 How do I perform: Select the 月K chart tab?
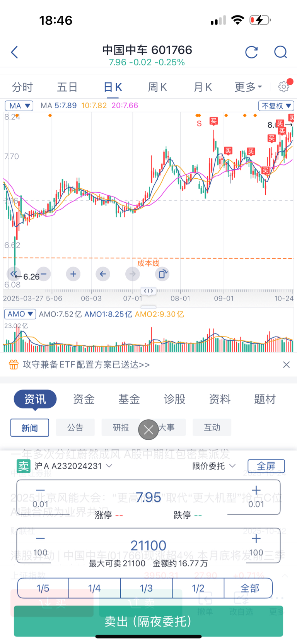203,87
